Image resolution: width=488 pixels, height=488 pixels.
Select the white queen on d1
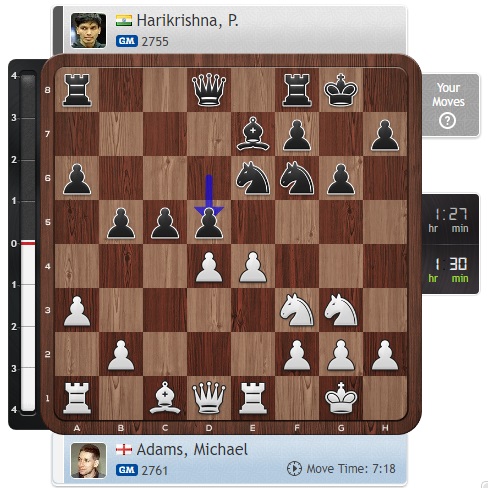(209, 398)
